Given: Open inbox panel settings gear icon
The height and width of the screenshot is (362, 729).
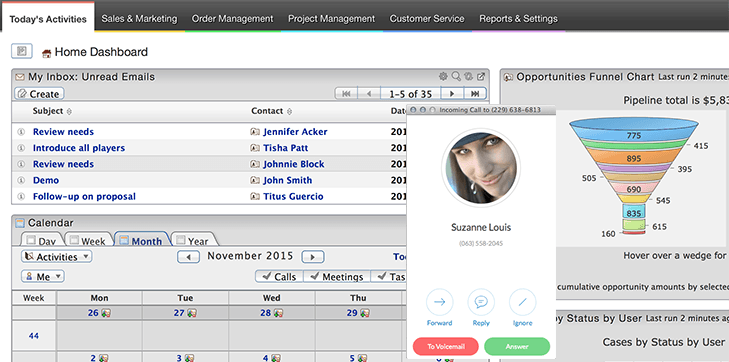Looking at the screenshot, I should point(443,76).
